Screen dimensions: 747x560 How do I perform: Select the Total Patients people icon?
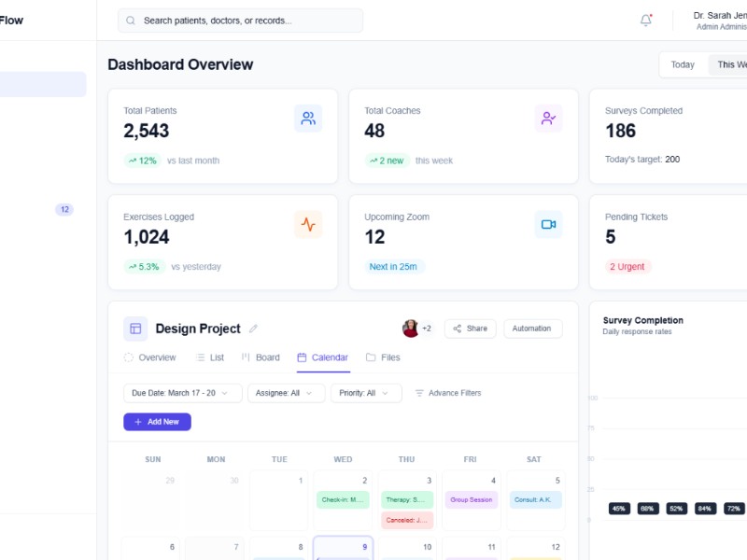(308, 119)
